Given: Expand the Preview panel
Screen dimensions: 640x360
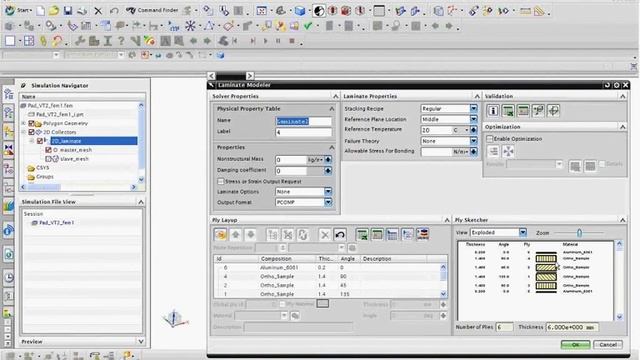Looking at the screenshot, I should point(141,341).
